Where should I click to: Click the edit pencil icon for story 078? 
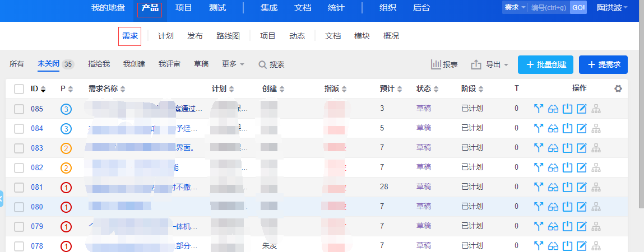(x=581, y=246)
